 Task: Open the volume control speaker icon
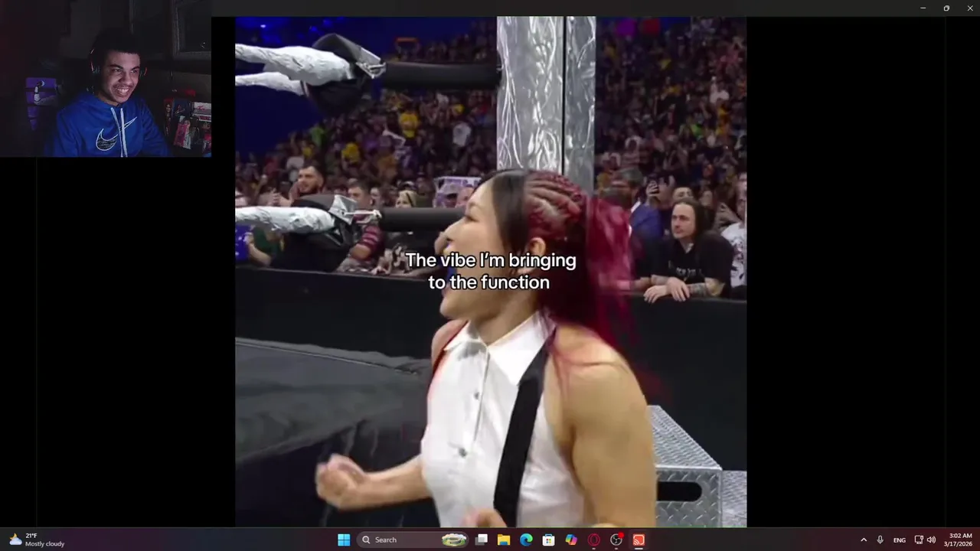[931, 540]
